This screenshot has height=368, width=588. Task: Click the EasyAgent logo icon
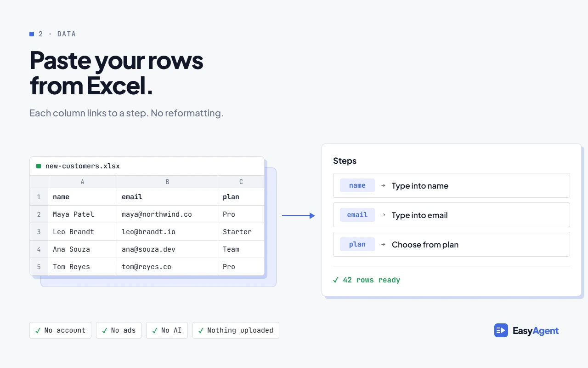click(x=501, y=330)
